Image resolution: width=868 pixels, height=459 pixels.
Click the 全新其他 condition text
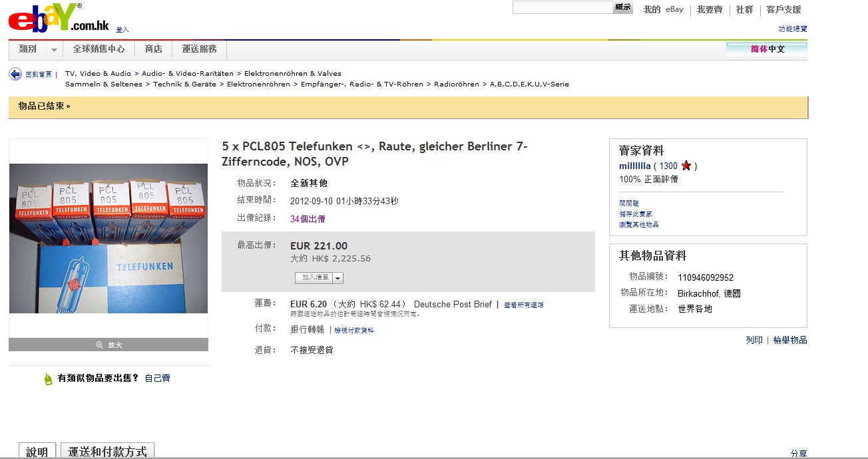pyautogui.click(x=309, y=183)
